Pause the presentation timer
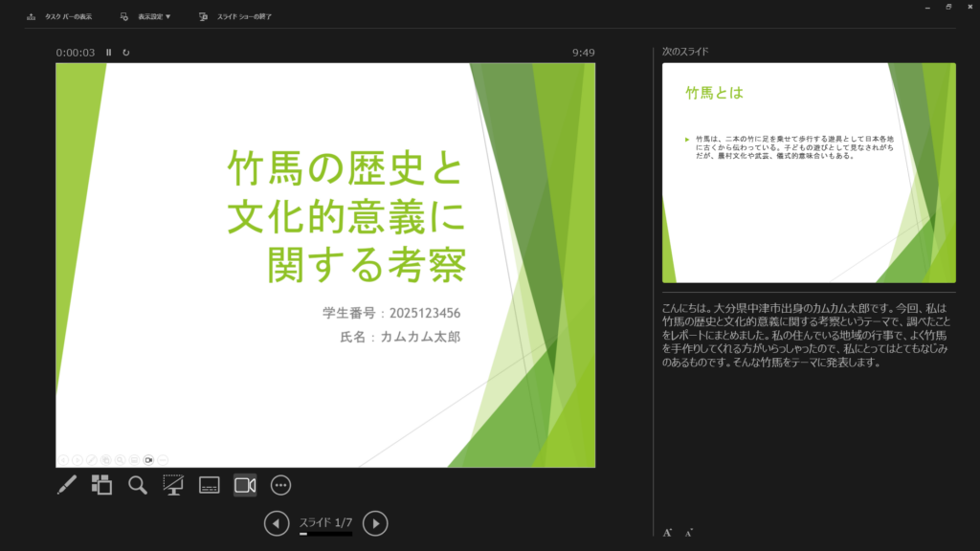The image size is (980, 551). click(109, 53)
